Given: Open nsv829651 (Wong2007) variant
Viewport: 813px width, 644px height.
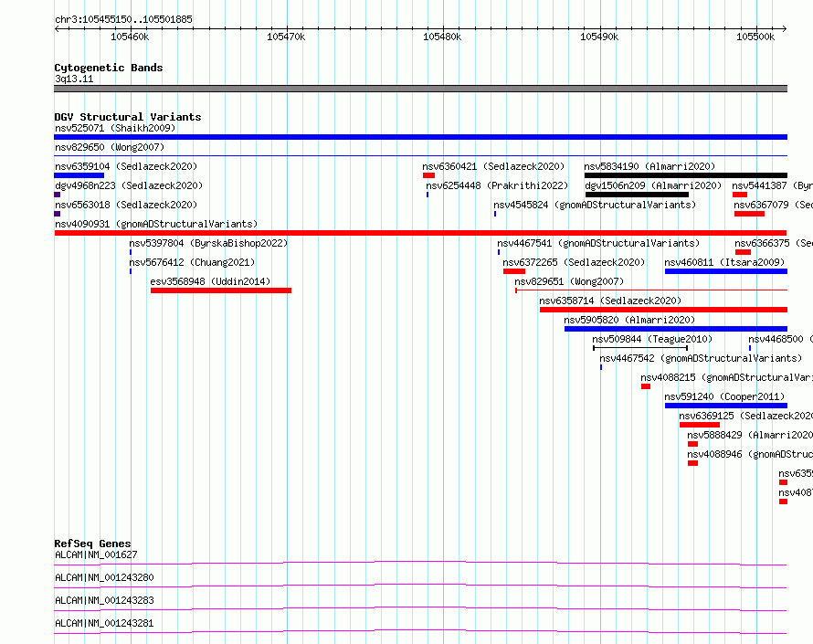Looking at the screenshot, I should (569, 281).
